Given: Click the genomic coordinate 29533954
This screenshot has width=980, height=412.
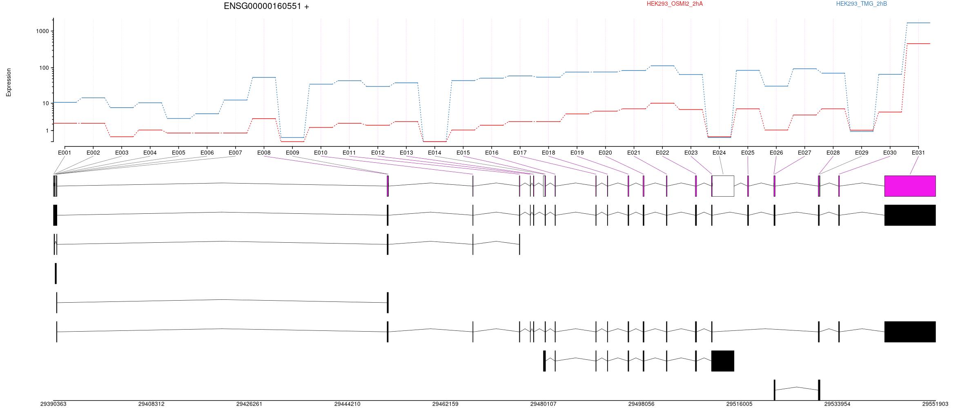Looking at the screenshot, I should 837,404.
